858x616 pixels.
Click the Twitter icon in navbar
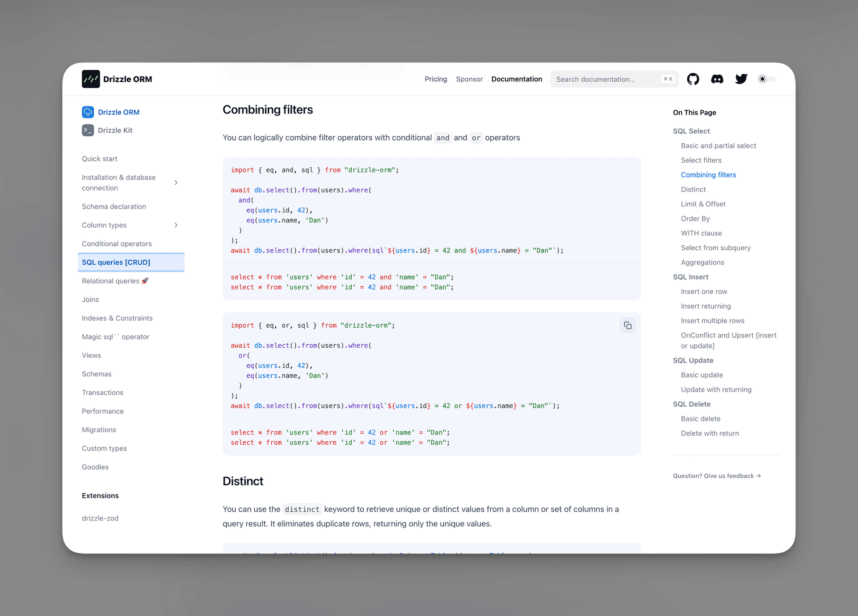point(741,79)
